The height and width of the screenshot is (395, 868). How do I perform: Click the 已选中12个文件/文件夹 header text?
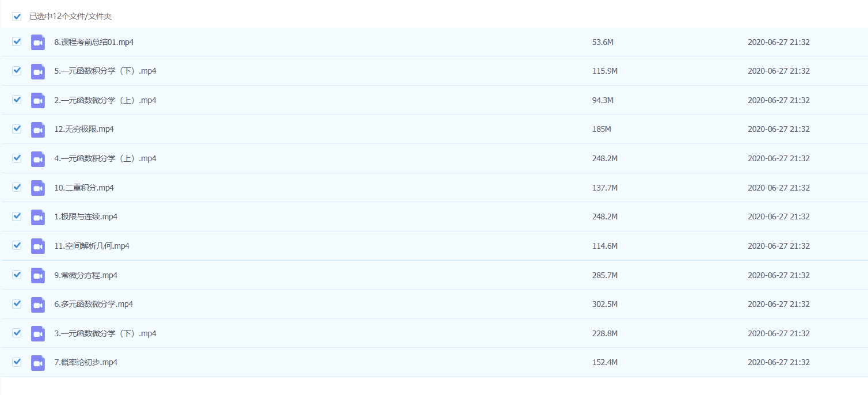pyautogui.click(x=70, y=16)
